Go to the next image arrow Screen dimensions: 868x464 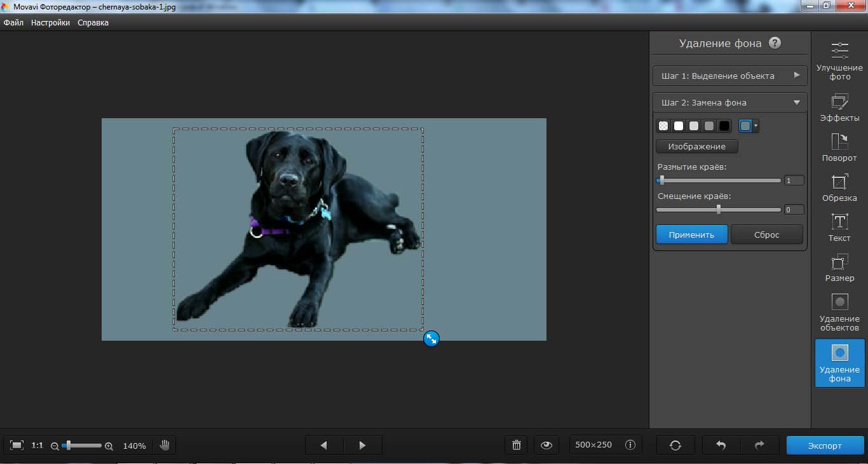(362, 446)
